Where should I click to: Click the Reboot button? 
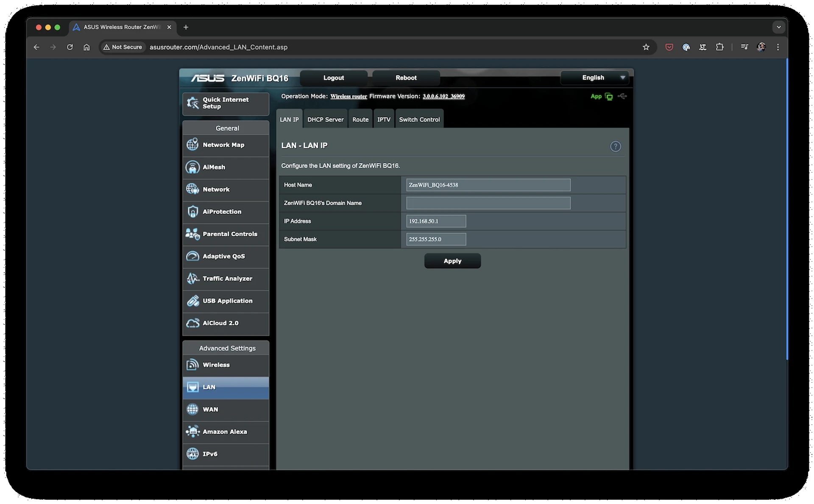(406, 78)
